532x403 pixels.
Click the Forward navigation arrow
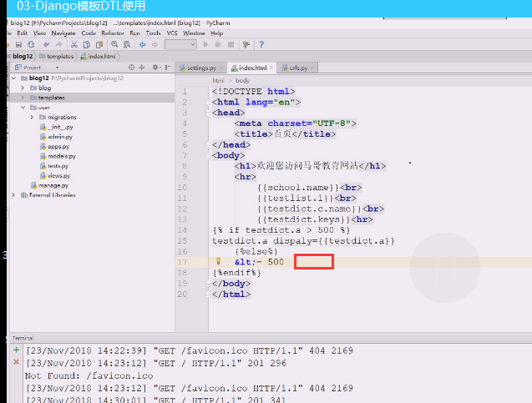(155, 45)
